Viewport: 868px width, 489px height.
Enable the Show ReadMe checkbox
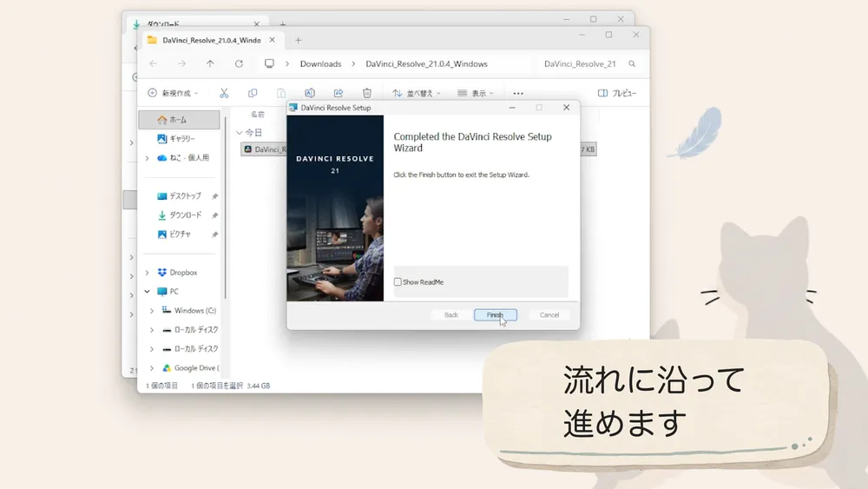point(398,282)
